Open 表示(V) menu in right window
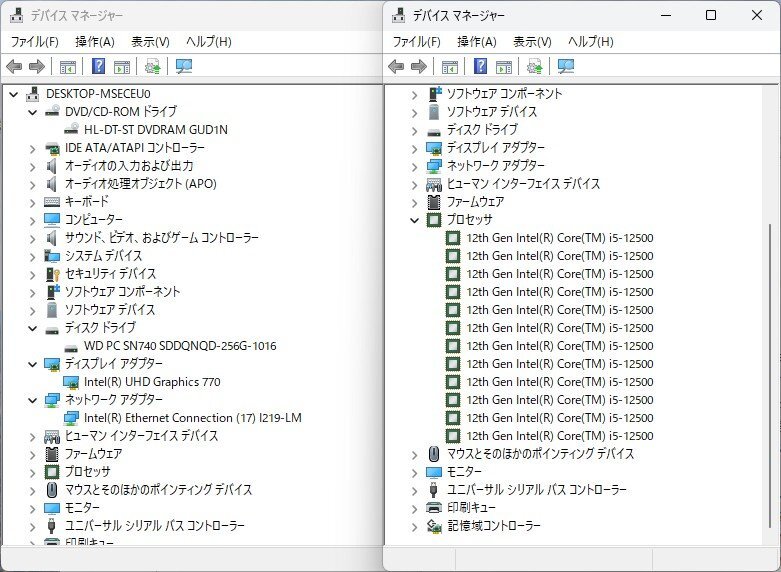781x572 pixels. point(532,42)
